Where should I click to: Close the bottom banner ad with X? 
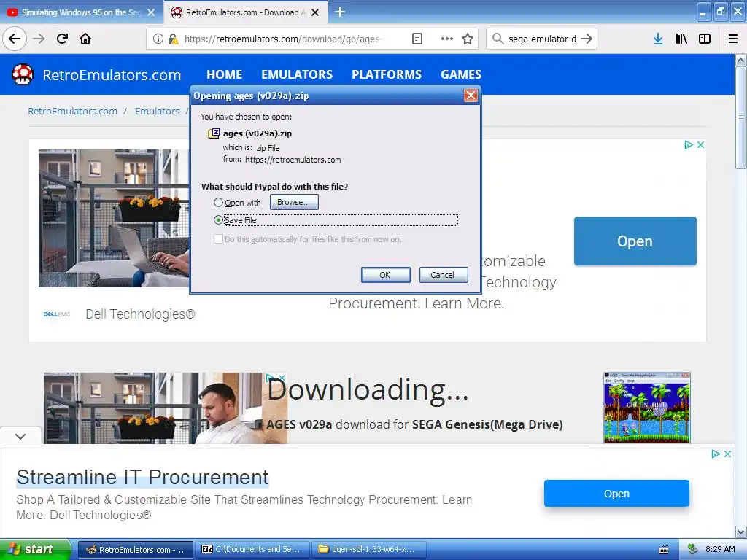[727, 454]
